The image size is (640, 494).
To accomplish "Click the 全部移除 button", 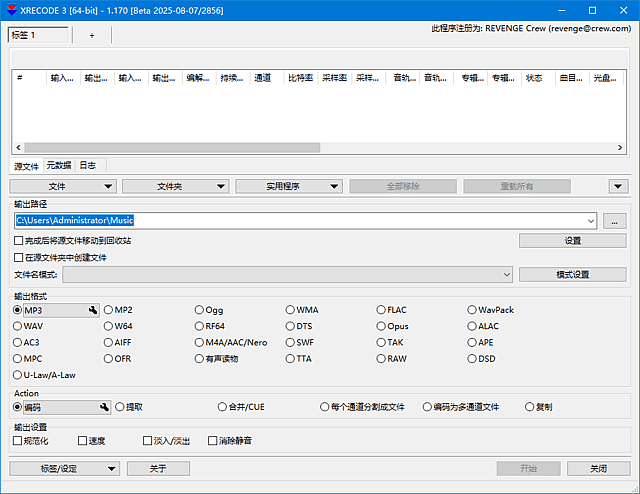I will [403, 187].
